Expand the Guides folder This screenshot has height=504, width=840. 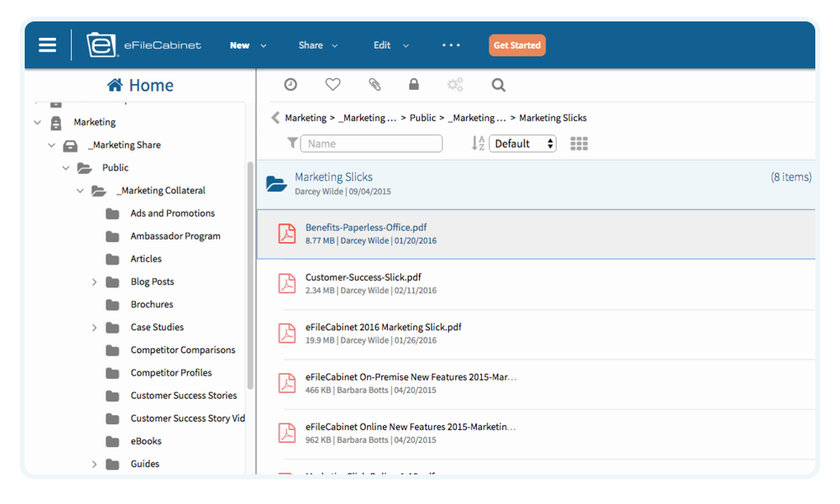pos(94,464)
